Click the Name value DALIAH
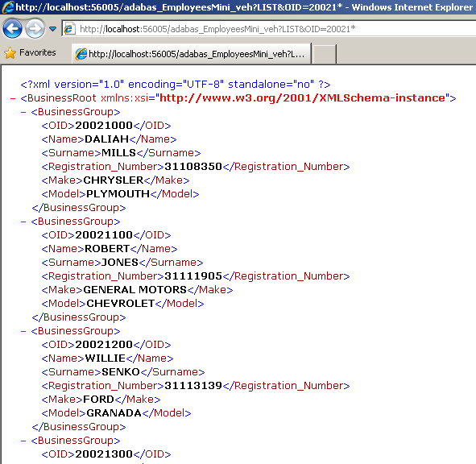 (106, 139)
